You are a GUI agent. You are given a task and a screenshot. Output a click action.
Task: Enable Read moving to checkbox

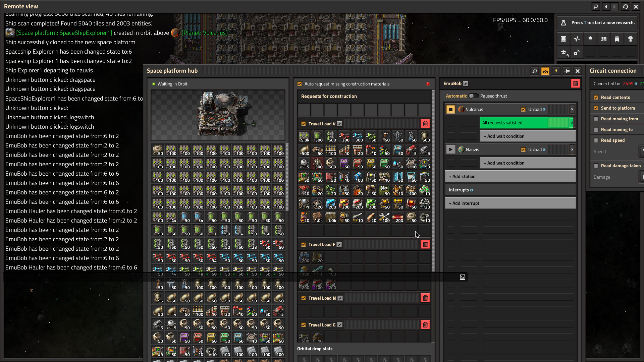click(x=596, y=130)
